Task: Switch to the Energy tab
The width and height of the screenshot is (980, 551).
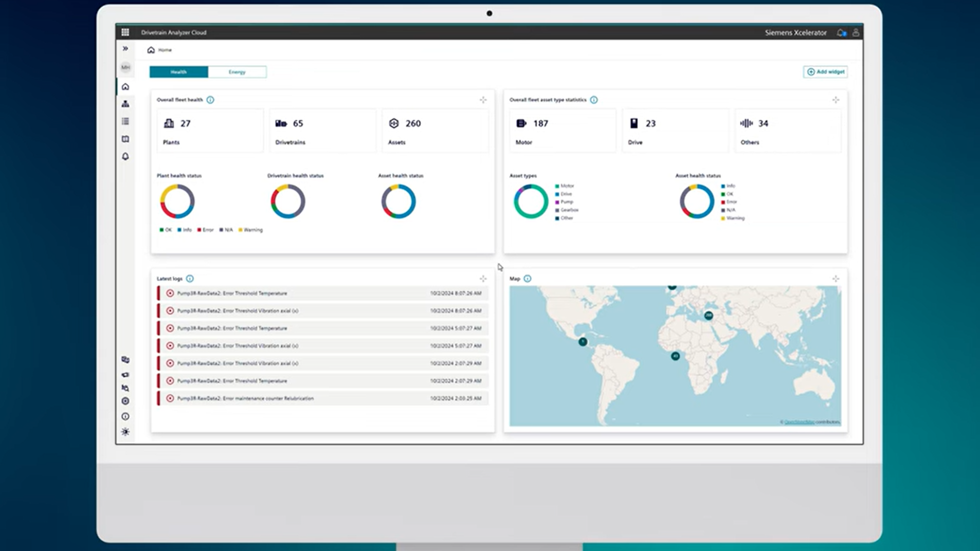Action: tap(237, 72)
